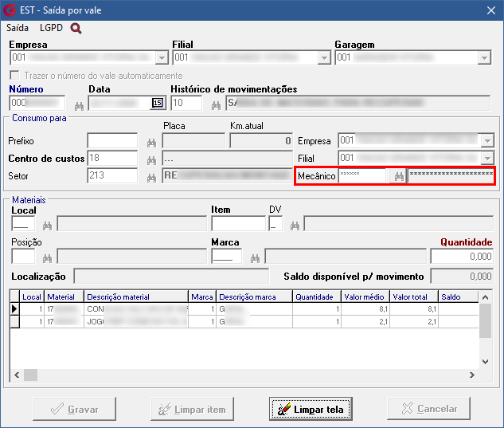Close the Saída por vale window
The width and height of the screenshot is (504, 428).
[491, 10]
